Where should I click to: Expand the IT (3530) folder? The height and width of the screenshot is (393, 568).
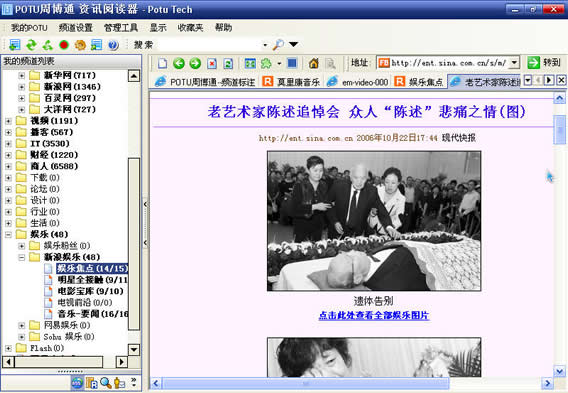tap(8, 144)
